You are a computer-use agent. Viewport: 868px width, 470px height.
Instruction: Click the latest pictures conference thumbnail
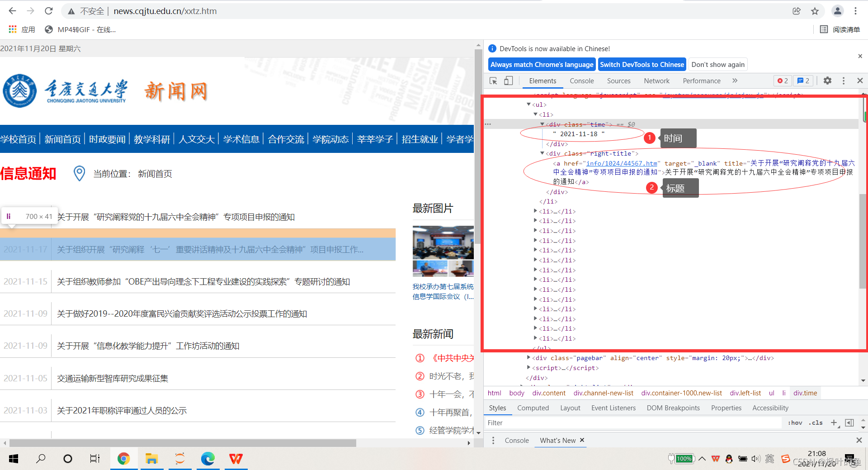pos(443,251)
